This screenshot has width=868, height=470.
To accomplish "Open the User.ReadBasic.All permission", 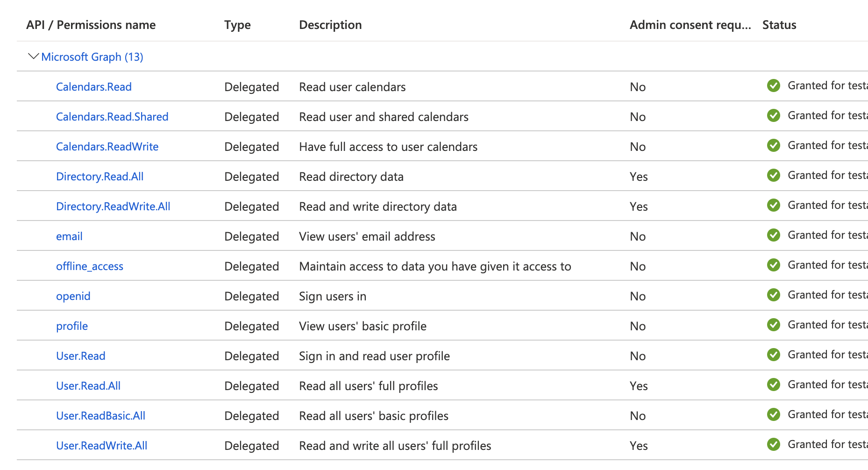I will click(101, 416).
